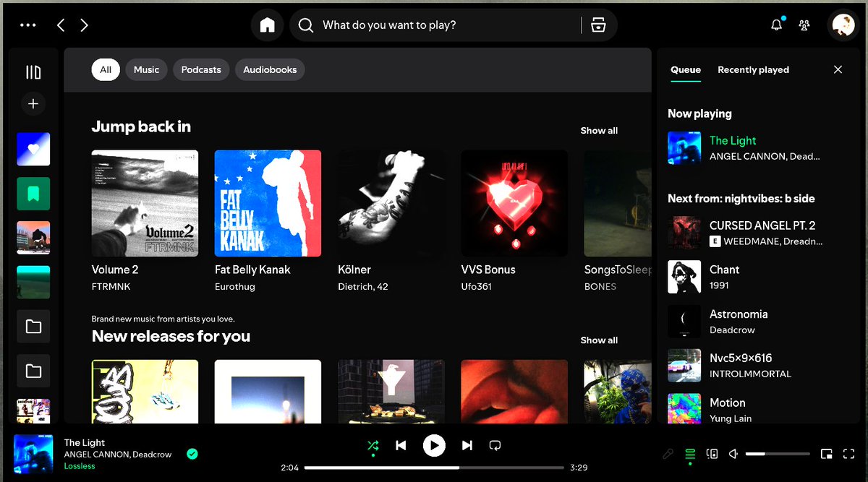Image resolution: width=868 pixels, height=482 pixels.
Task: Switch to the Queue tab
Action: (x=686, y=70)
